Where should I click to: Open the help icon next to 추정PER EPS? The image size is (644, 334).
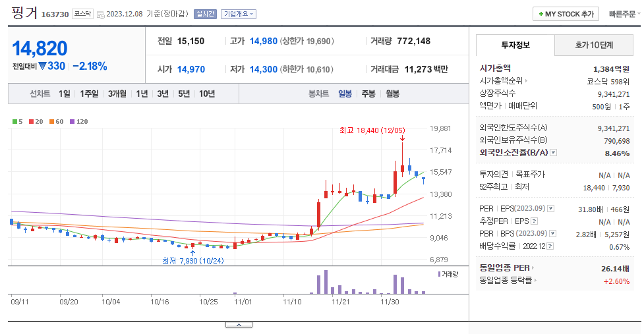click(534, 221)
